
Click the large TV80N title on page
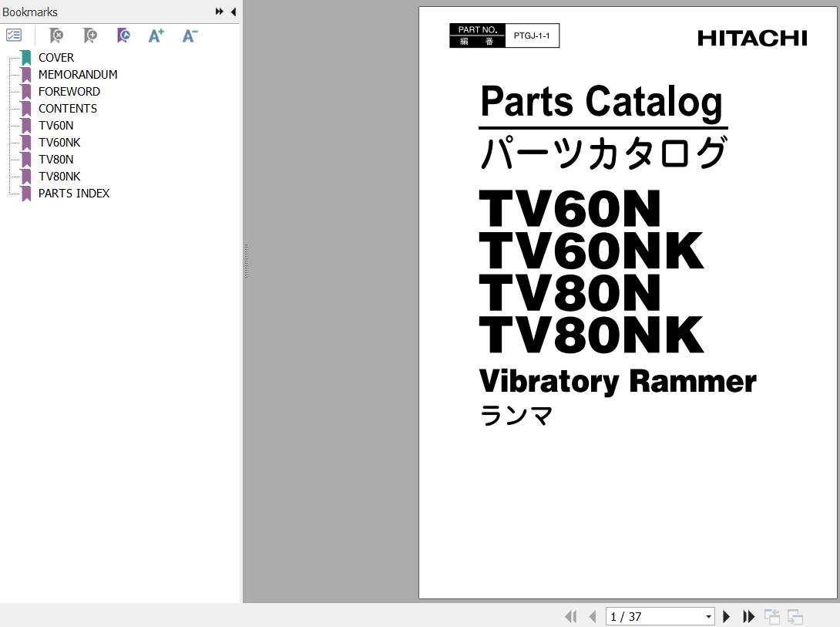pos(570,292)
